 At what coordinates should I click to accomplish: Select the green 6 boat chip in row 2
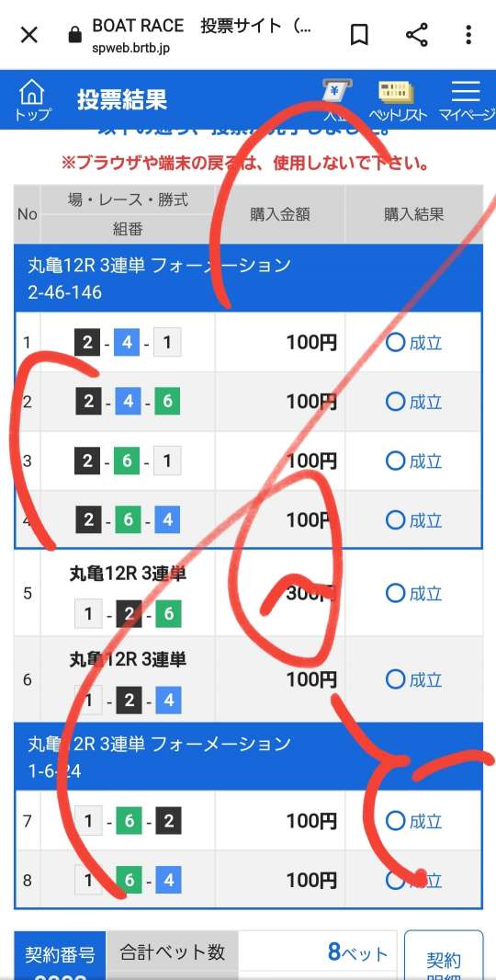[167, 402]
